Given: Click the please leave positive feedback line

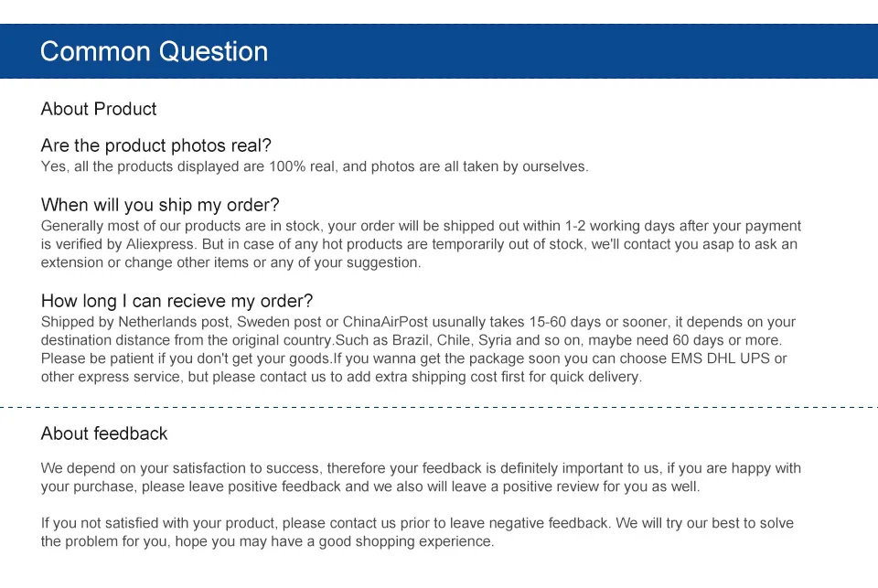Looking at the screenshot, I should (370, 486).
